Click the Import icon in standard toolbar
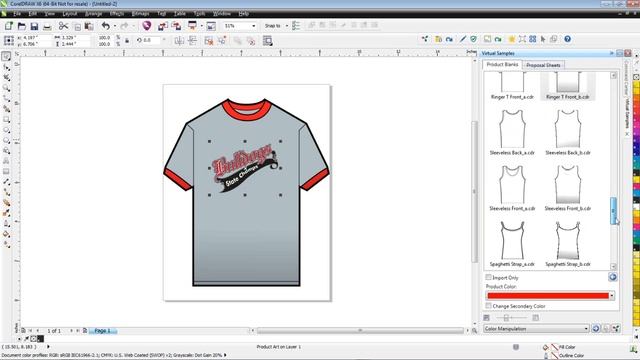Image resolution: width=640 pixels, height=360 pixels. 163,26
